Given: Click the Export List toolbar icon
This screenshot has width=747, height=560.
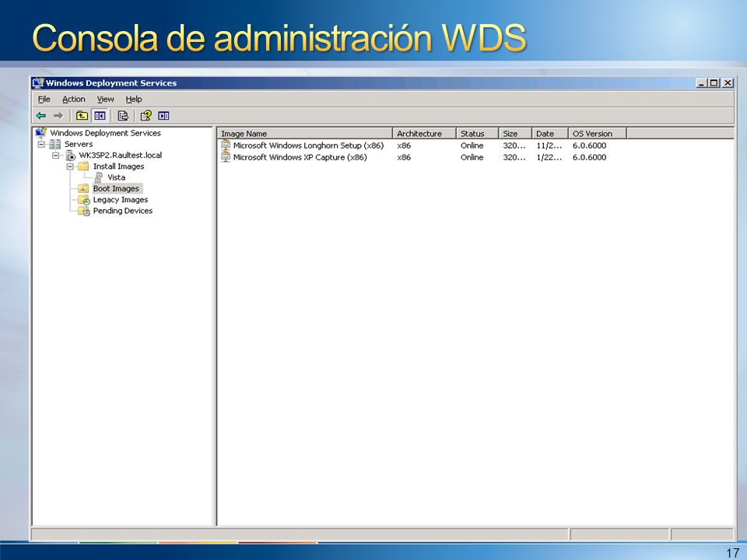Looking at the screenshot, I should [x=123, y=116].
